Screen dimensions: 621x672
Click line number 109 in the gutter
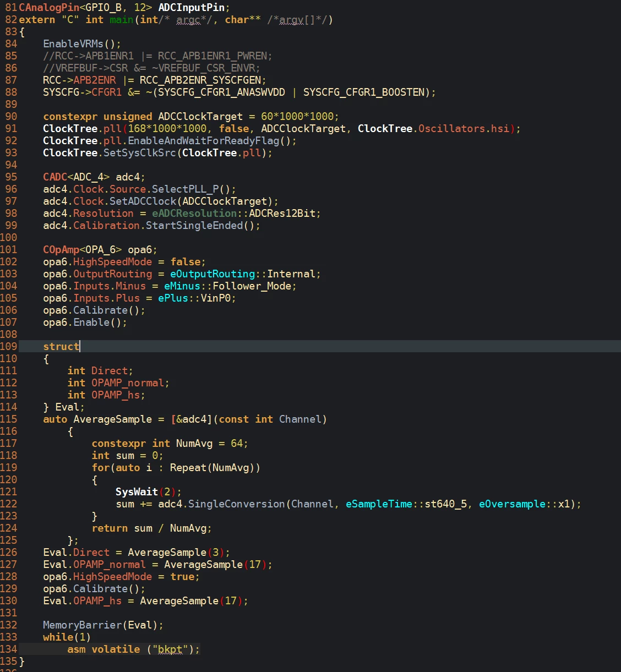click(x=9, y=346)
